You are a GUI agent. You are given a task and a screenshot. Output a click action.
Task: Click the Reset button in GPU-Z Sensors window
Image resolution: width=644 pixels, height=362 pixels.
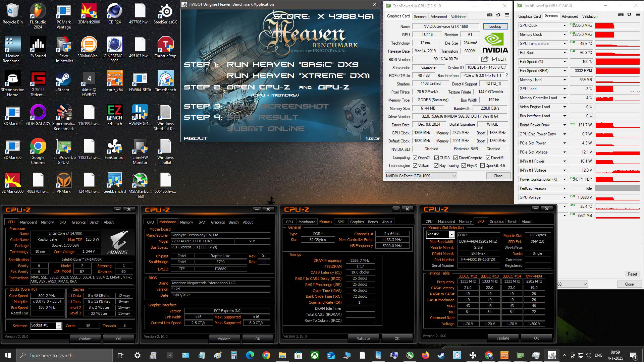pyautogui.click(x=632, y=274)
